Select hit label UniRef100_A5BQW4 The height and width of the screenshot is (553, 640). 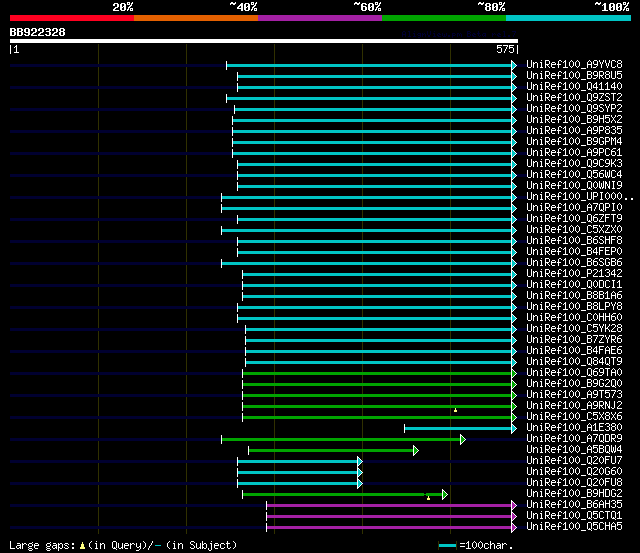(x=574, y=450)
